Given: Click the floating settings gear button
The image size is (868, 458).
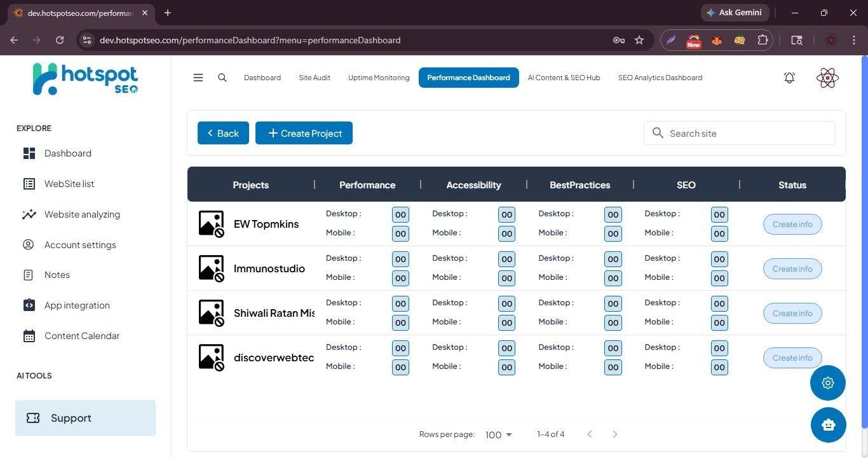Looking at the screenshot, I should tap(828, 383).
